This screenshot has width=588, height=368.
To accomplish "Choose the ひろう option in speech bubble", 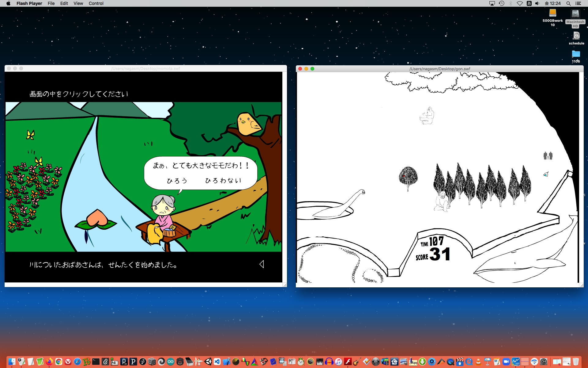I will click(177, 181).
